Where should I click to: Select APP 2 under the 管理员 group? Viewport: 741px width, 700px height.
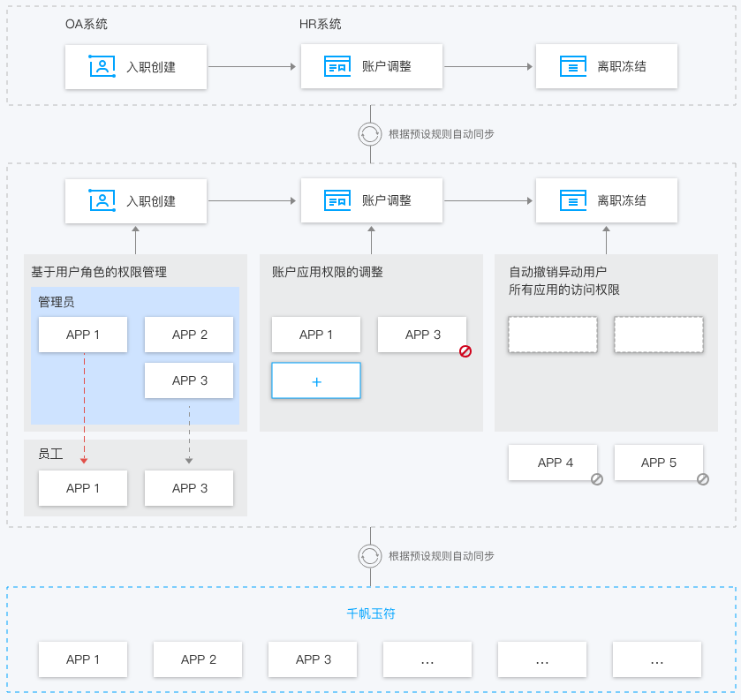189,335
